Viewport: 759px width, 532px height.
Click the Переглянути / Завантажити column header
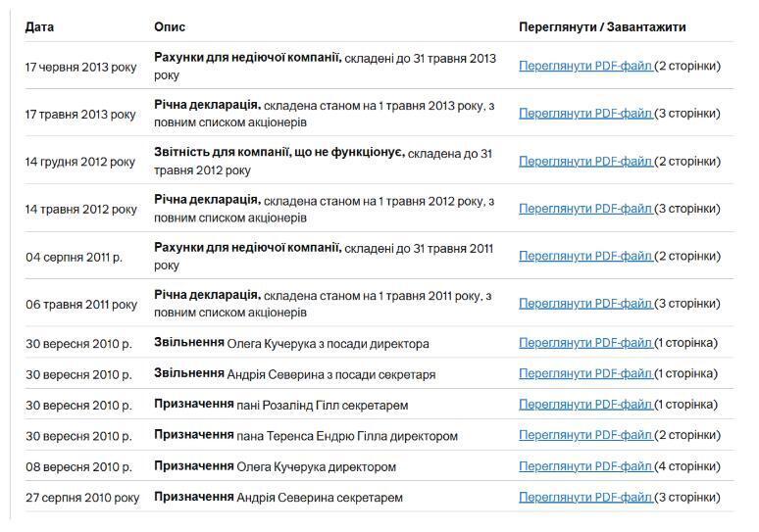tap(602, 27)
